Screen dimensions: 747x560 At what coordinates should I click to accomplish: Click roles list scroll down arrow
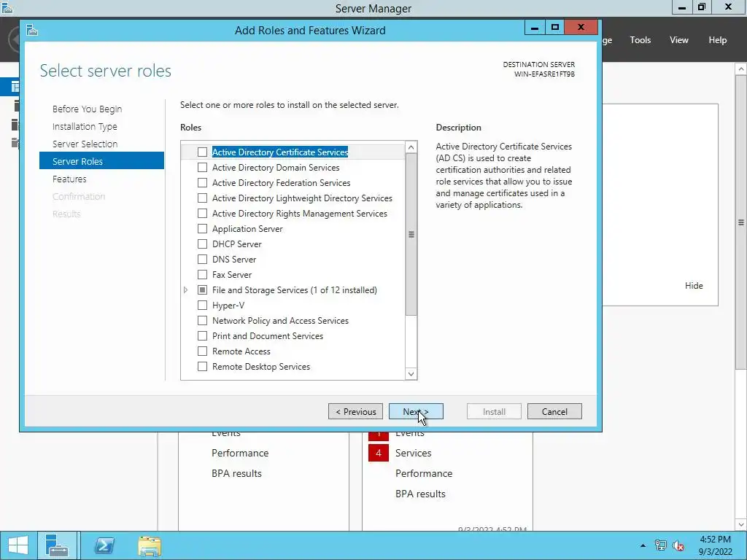click(x=411, y=374)
